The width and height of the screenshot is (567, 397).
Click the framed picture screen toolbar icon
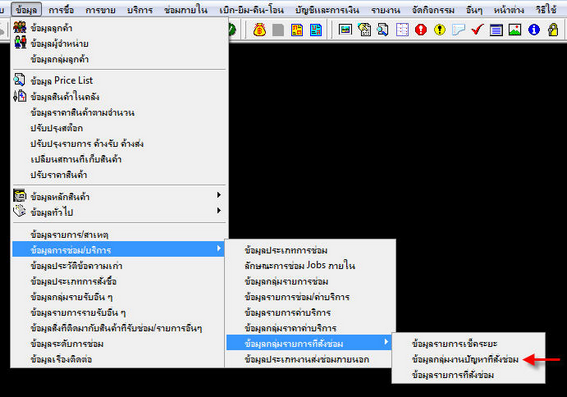[345, 29]
